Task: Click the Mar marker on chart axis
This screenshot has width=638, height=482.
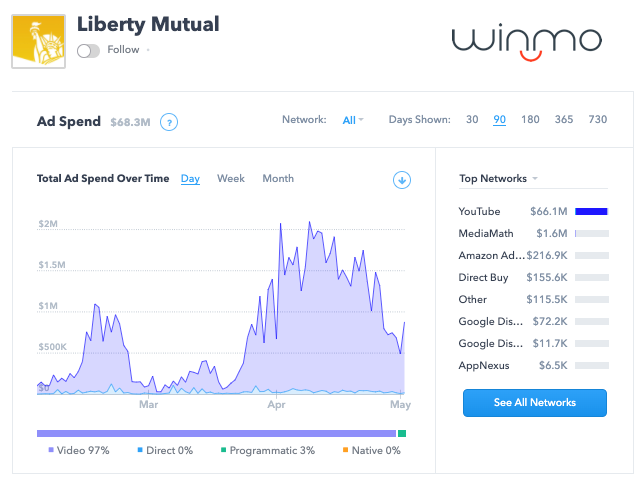Action: coord(149,404)
